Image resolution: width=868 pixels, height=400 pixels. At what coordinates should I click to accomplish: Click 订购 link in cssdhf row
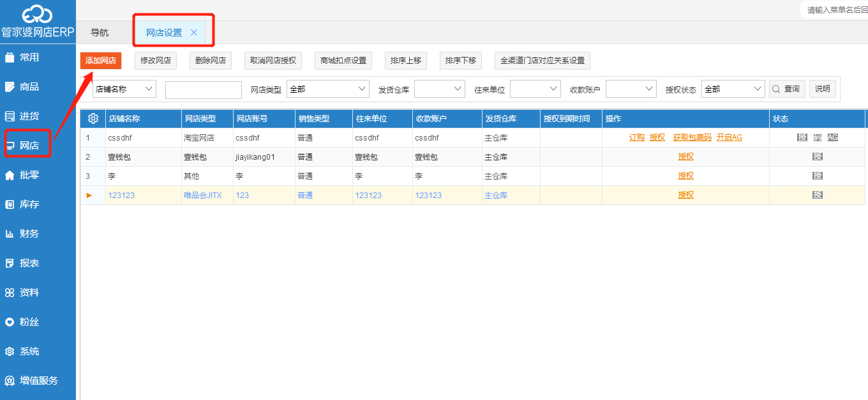coord(637,137)
